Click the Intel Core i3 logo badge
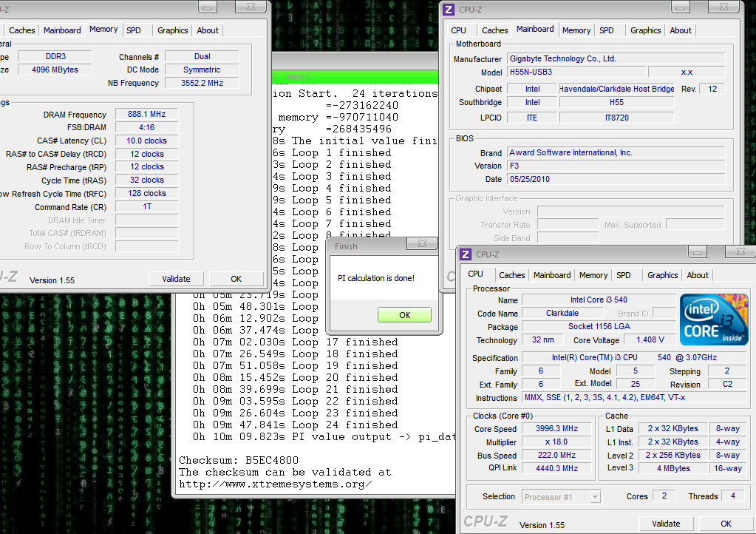 (x=714, y=320)
